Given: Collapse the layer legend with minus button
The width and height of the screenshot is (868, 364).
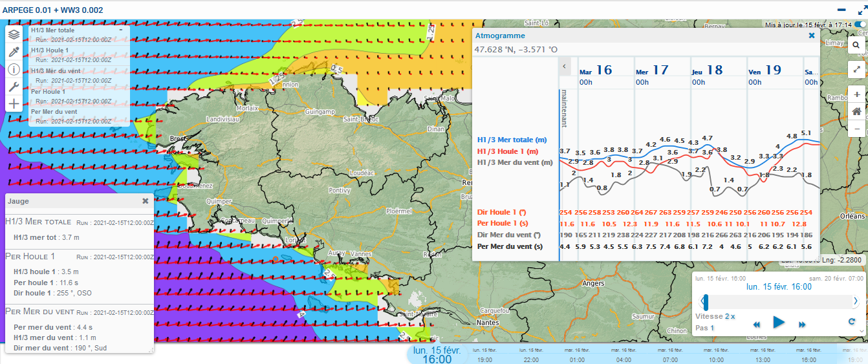Looking at the screenshot, I should tap(120, 30).
